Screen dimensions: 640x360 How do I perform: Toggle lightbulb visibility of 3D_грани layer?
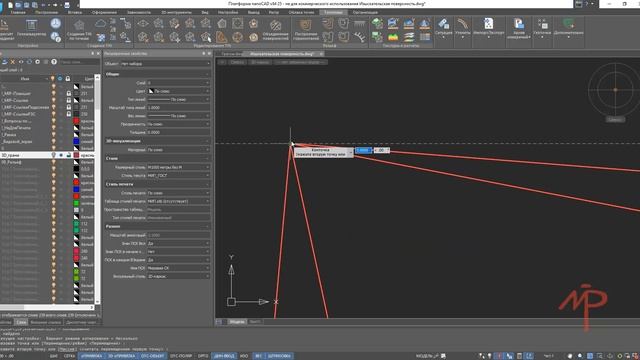[x=53, y=155]
